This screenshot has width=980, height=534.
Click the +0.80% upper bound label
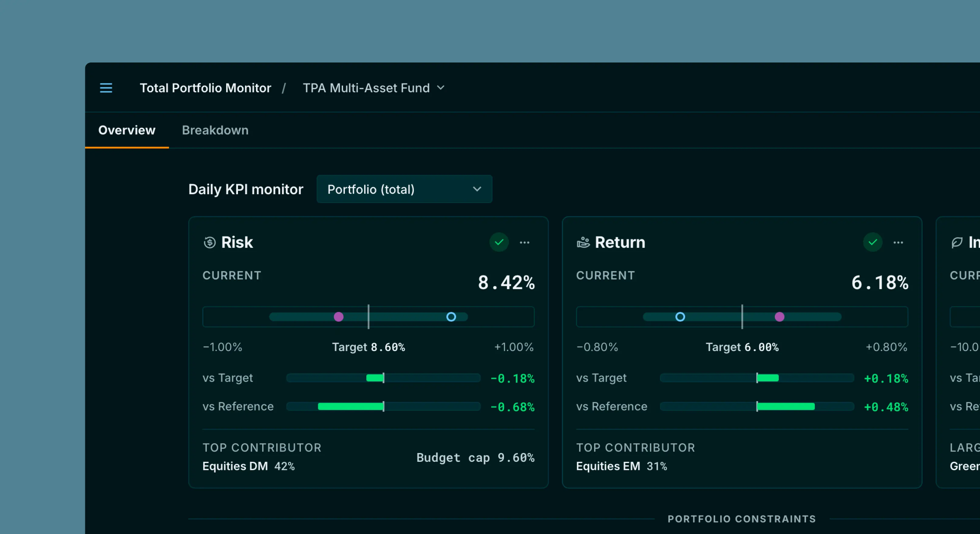[x=887, y=347]
